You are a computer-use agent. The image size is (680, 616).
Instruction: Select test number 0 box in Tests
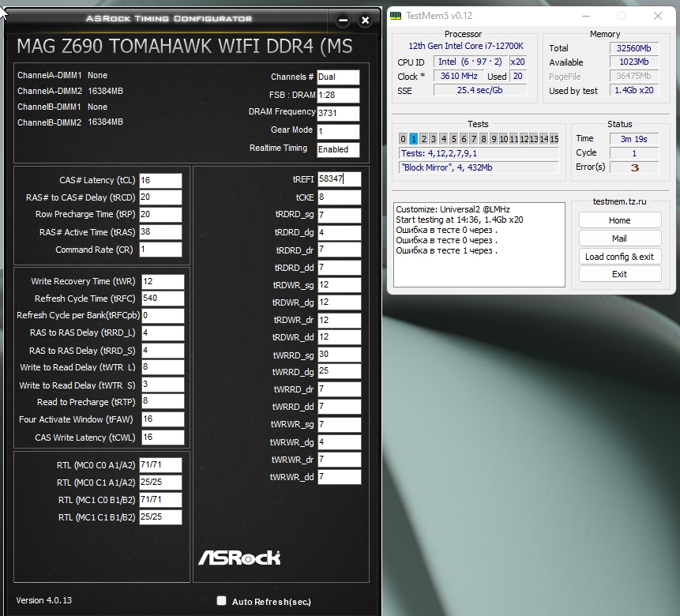[x=403, y=139]
